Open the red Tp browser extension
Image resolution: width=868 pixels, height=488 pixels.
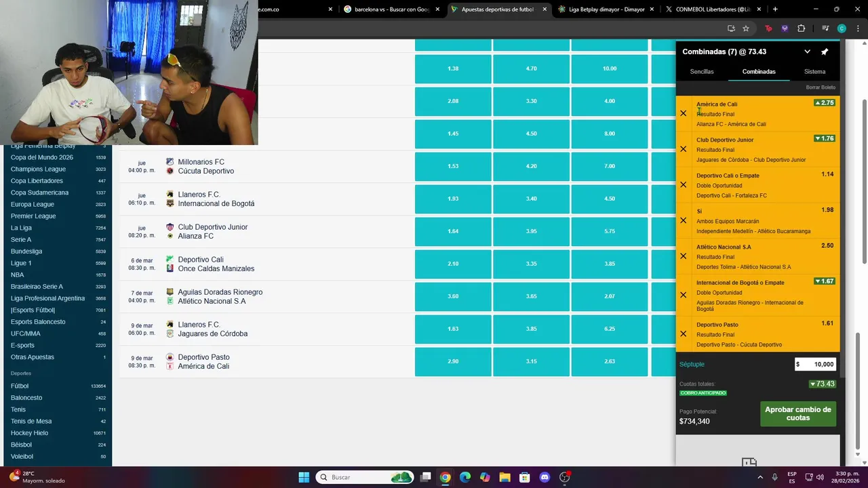tap(768, 28)
